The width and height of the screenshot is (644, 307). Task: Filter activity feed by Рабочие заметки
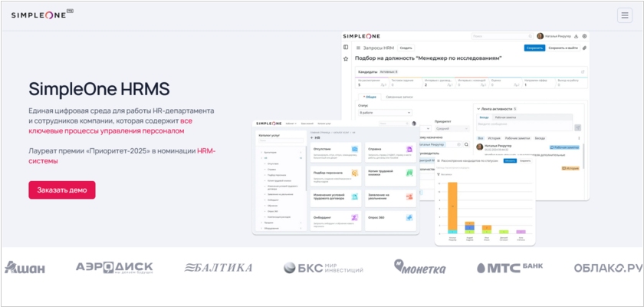517,138
